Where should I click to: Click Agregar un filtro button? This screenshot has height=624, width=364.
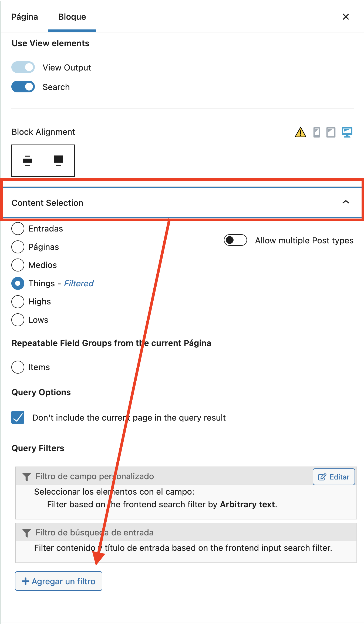pyautogui.click(x=59, y=581)
